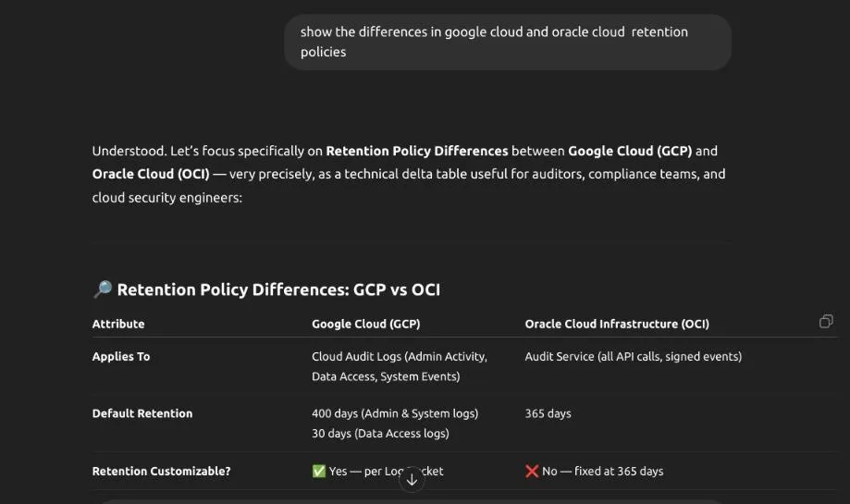Click the red X next to No
The height and width of the screenshot is (504, 850).
[532, 471]
